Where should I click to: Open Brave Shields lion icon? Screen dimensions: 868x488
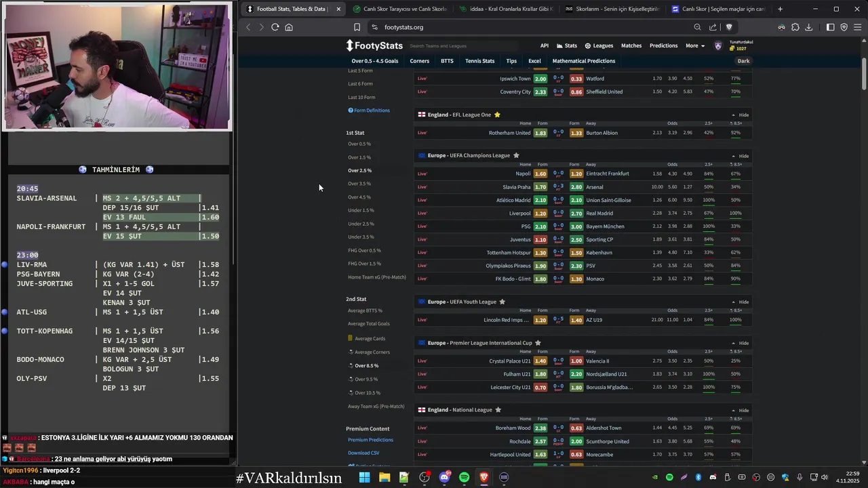tap(729, 27)
